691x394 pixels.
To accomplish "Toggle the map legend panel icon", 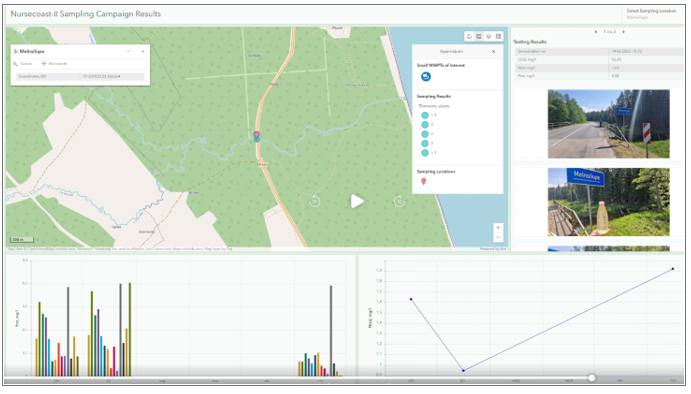I will (x=479, y=36).
